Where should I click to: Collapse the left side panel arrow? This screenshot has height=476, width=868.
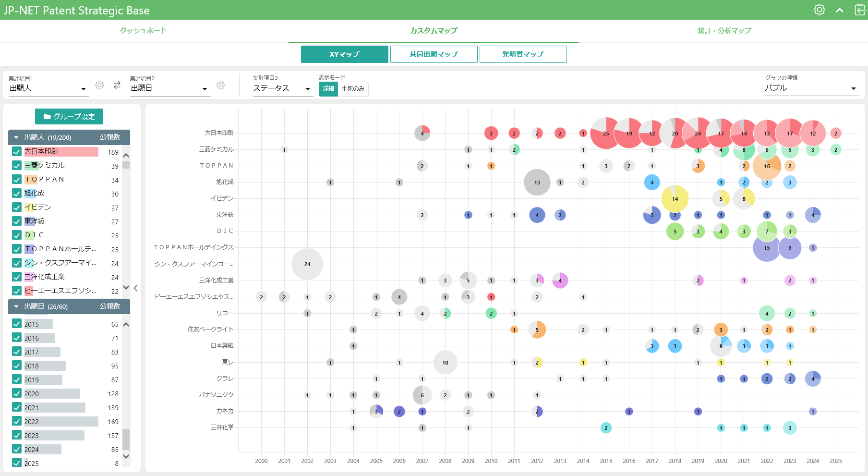[136, 288]
